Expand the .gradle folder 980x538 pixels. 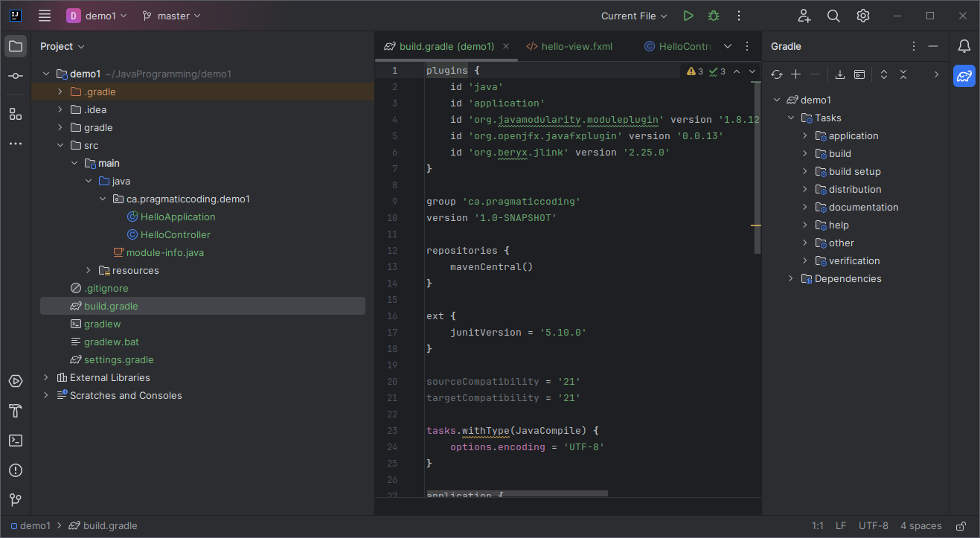coord(60,92)
